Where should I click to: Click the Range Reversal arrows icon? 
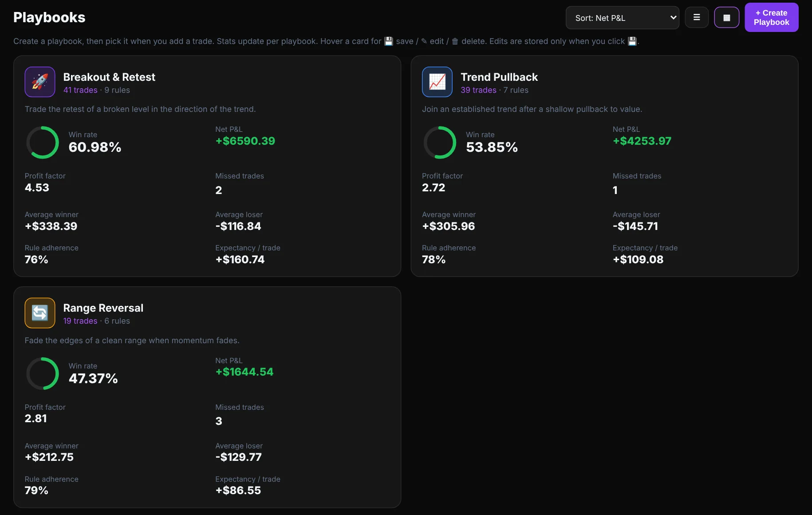point(40,313)
